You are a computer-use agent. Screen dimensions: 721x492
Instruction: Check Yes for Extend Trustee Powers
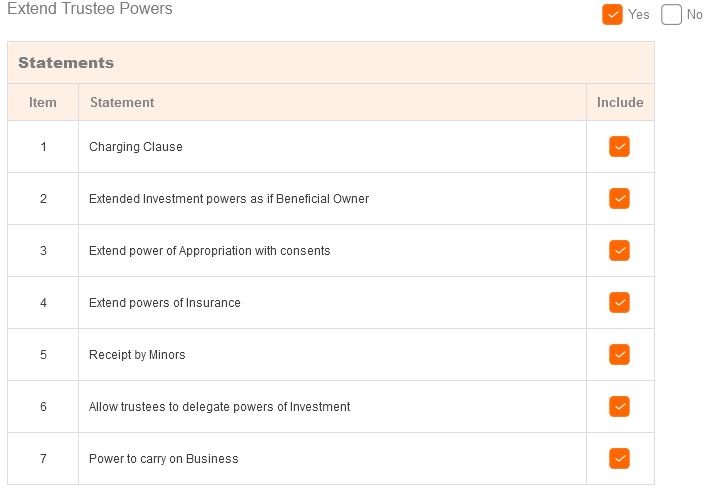pyautogui.click(x=612, y=14)
